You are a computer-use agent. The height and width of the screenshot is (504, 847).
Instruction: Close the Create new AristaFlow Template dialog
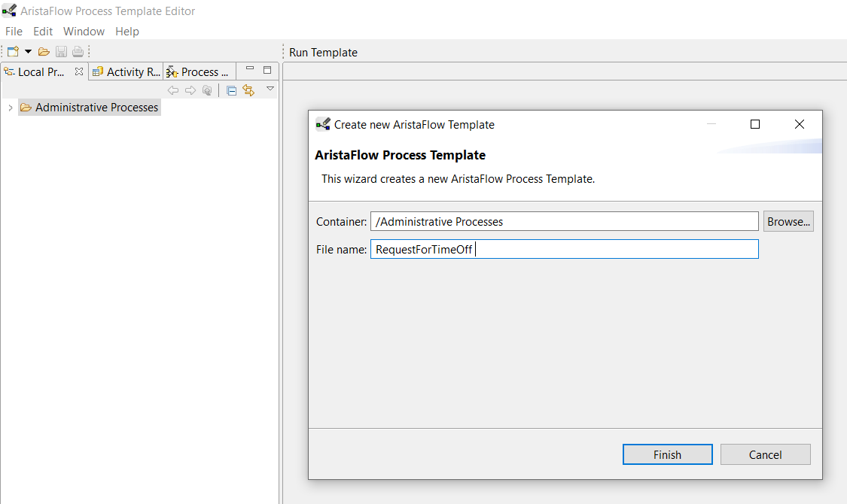click(800, 124)
